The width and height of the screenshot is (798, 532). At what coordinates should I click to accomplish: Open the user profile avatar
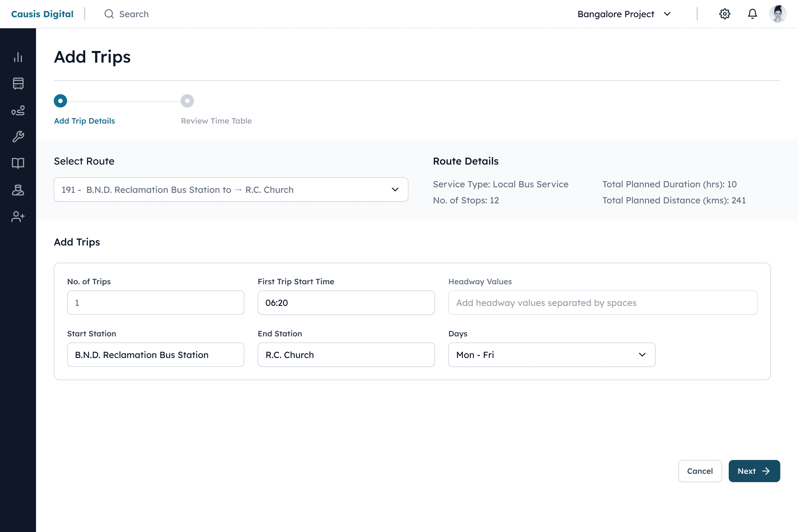point(778,14)
